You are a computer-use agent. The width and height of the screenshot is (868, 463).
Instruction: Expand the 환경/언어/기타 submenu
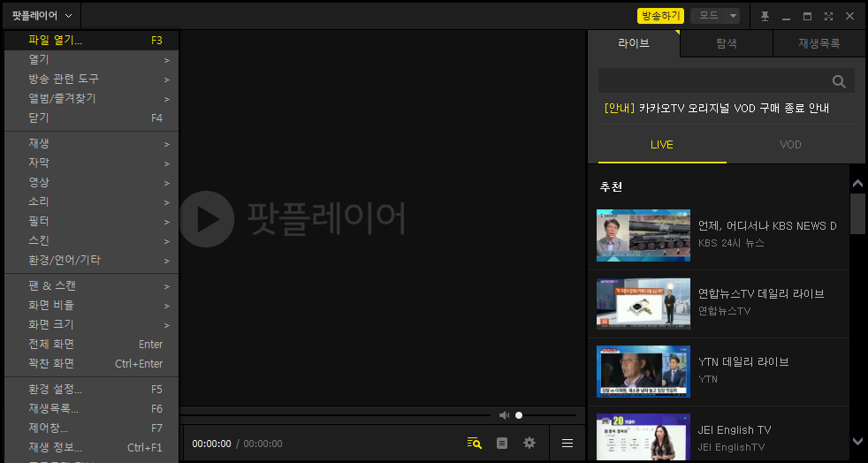(x=91, y=260)
